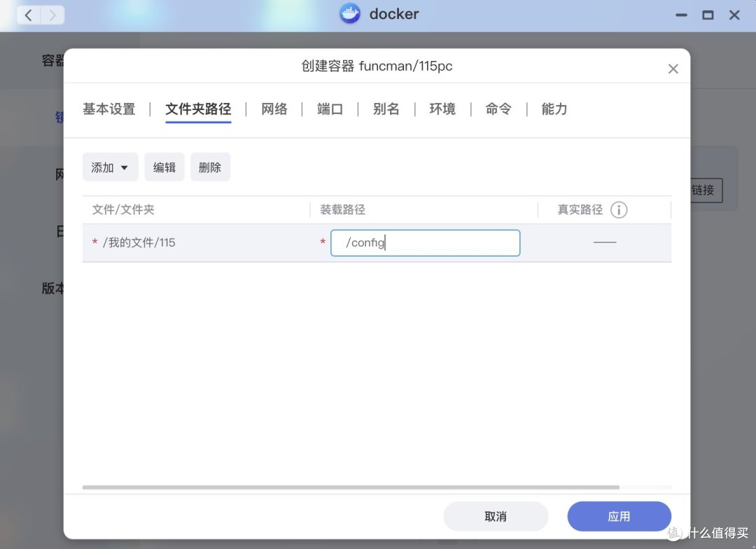Click the back navigation arrow
This screenshot has width=756, height=549.
tap(27, 15)
